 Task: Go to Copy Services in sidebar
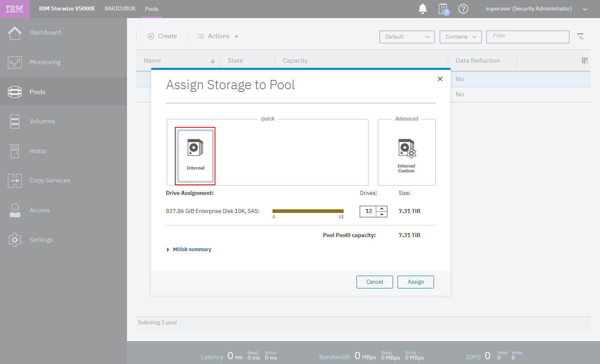coord(49,180)
